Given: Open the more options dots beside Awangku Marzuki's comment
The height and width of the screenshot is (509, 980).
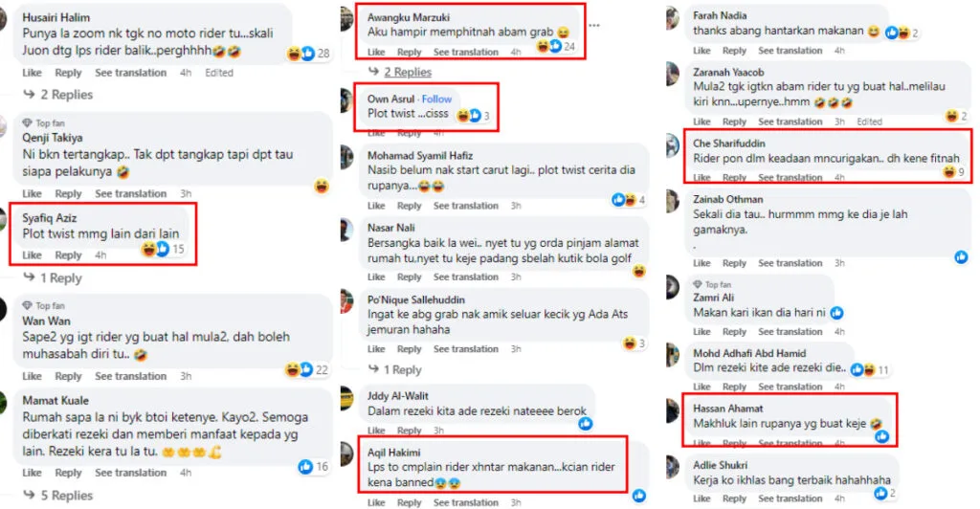Looking at the screenshot, I should coord(593,26).
